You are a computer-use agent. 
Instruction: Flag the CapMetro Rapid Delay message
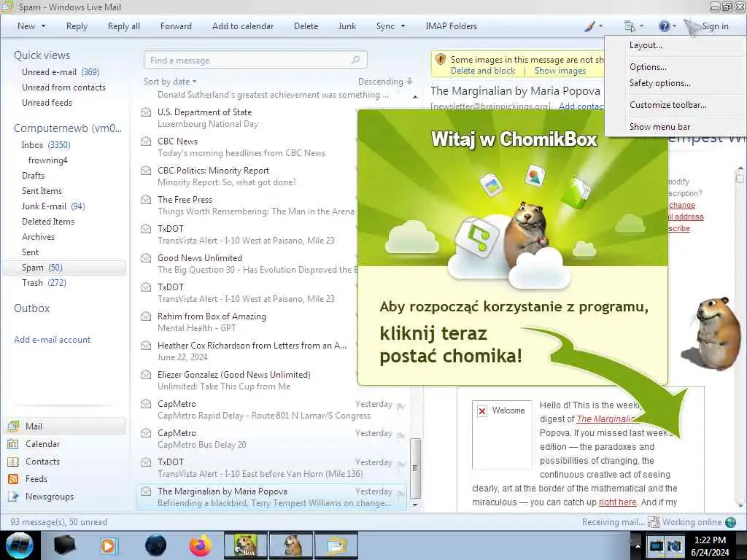(x=400, y=406)
